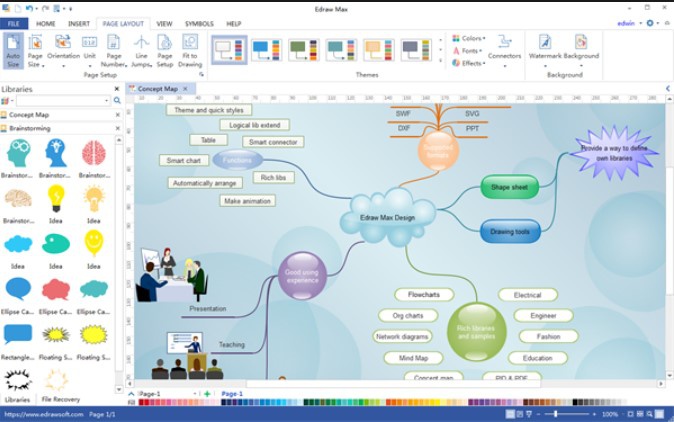Switch to the SYMBOLS ribbon tab

(x=199, y=24)
